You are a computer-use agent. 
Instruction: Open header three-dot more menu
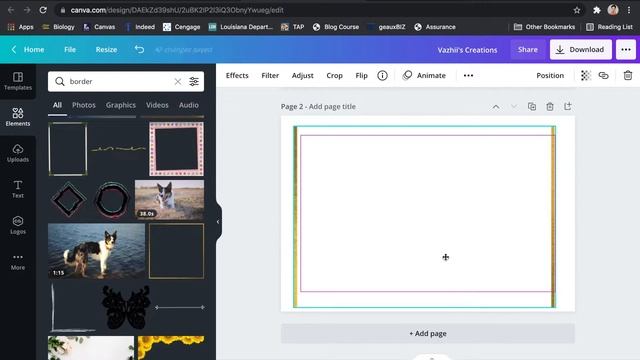626,49
